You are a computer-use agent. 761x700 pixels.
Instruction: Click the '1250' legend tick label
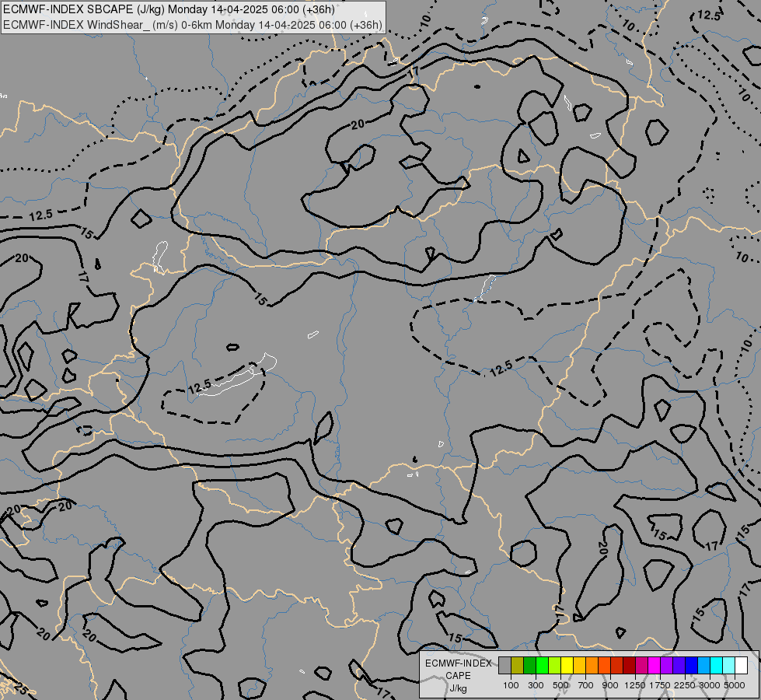pyautogui.click(x=635, y=685)
